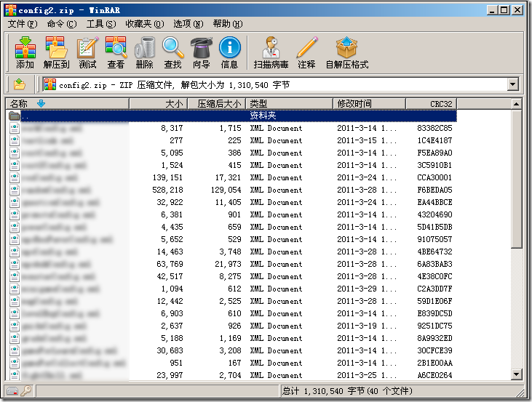532x402 pixels.
Task: Sort by 名称 column header
Action: [68, 104]
